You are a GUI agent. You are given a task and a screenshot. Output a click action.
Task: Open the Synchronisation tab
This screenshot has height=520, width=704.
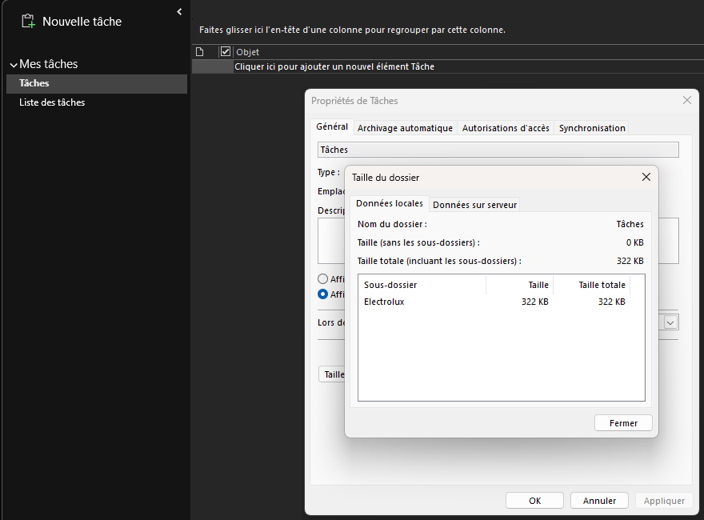[x=592, y=128]
